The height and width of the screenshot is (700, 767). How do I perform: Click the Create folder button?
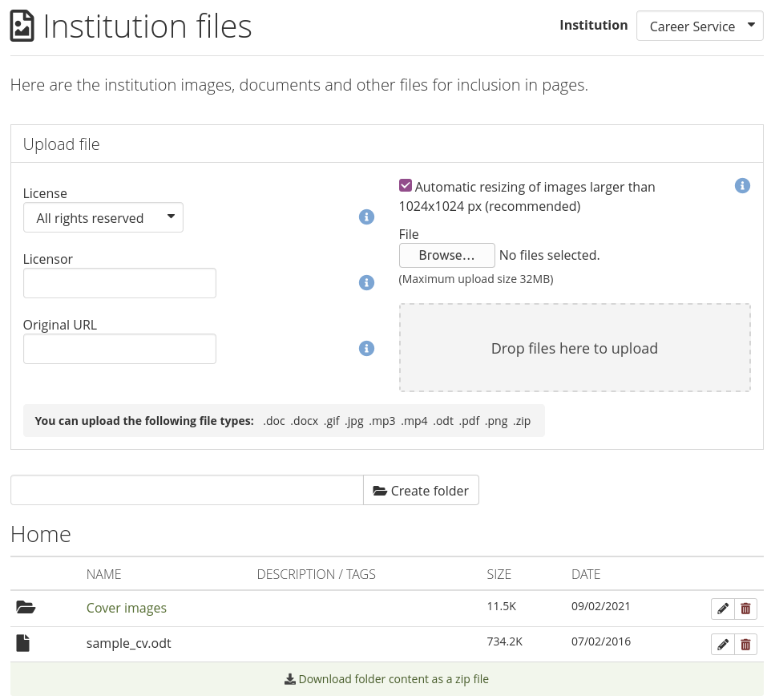coord(421,491)
